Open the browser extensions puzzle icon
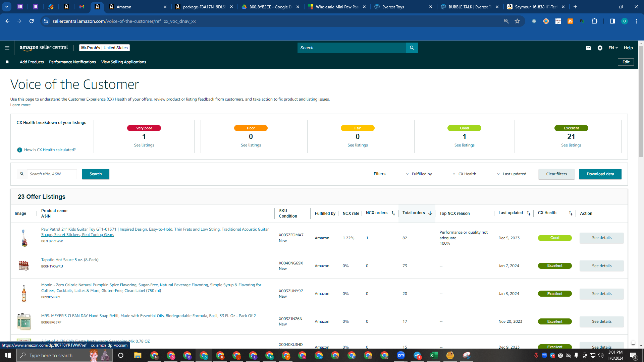Viewport: 644px width, 362px height. coord(594,21)
